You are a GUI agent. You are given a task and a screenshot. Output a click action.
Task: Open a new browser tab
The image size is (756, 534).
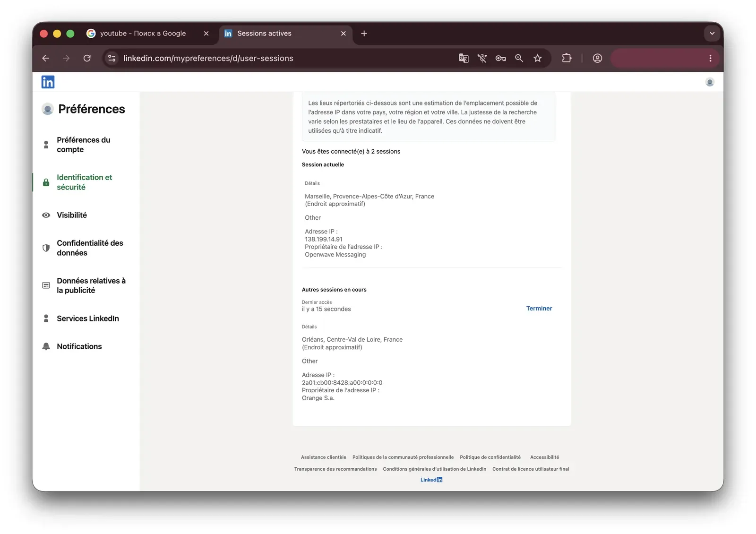(364, 34)
